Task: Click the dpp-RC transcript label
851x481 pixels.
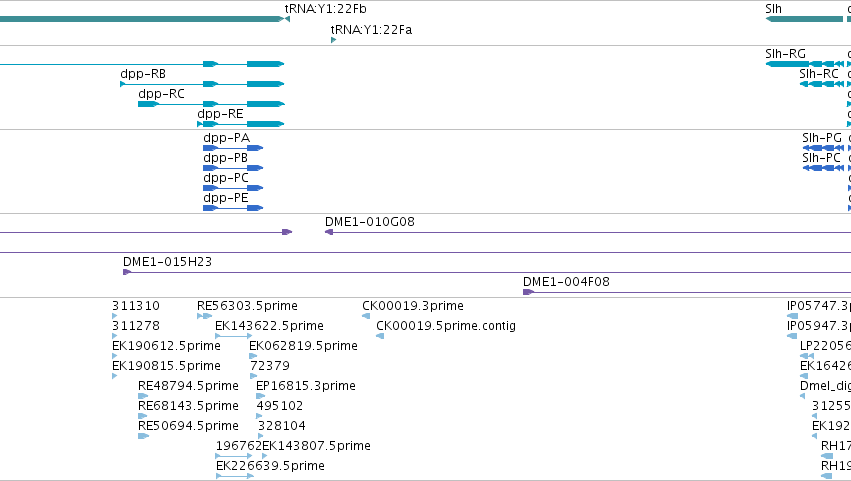Action: click(161, 94)
